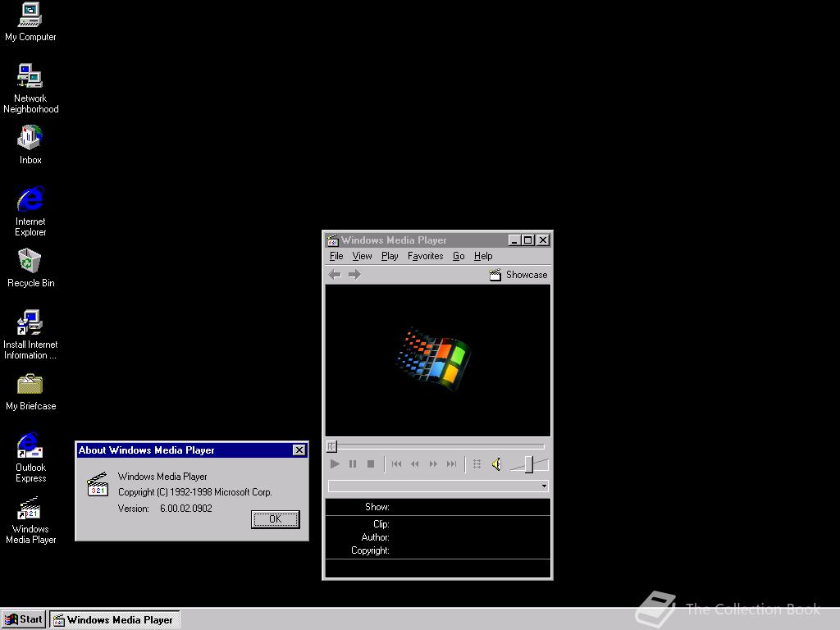
Task: Open the Showcase button
Action: point(518,275)
